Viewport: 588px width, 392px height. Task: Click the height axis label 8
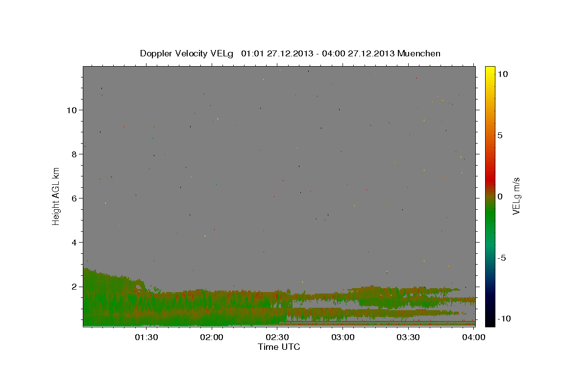pos(75,154)
